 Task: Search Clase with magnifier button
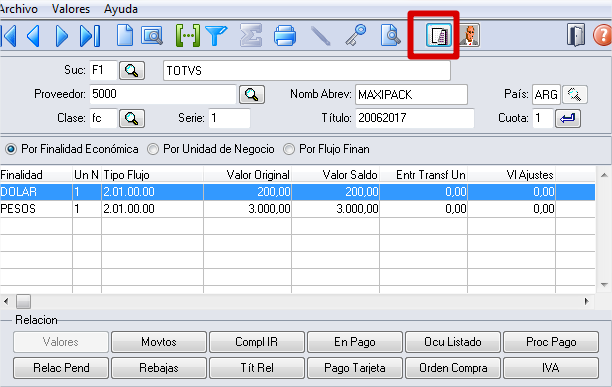coord(132,118)
